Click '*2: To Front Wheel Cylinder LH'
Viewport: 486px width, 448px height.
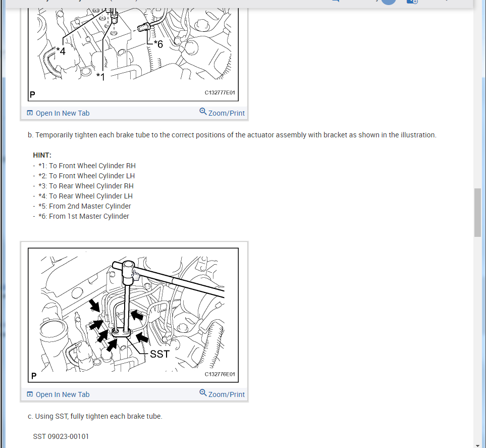86,176
